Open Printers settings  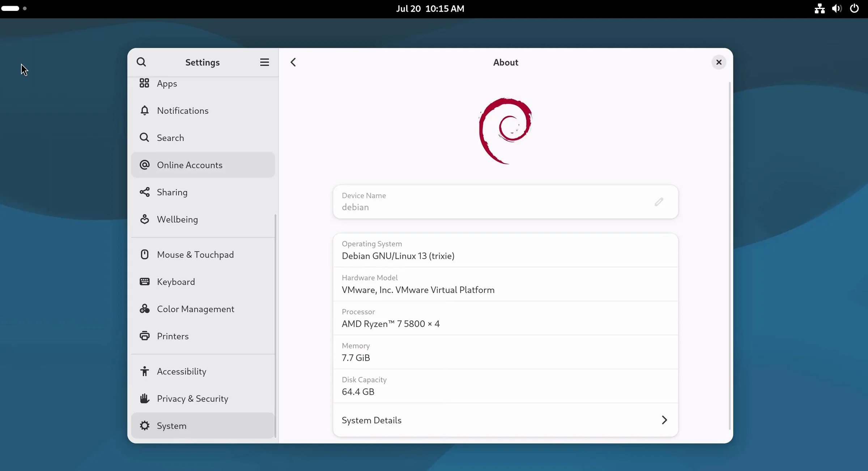[x=203, y=336]
